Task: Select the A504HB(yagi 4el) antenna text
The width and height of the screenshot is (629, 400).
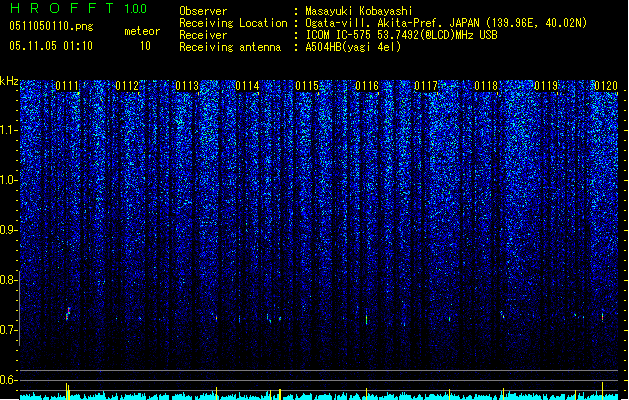Action: [x=353, y=47]
